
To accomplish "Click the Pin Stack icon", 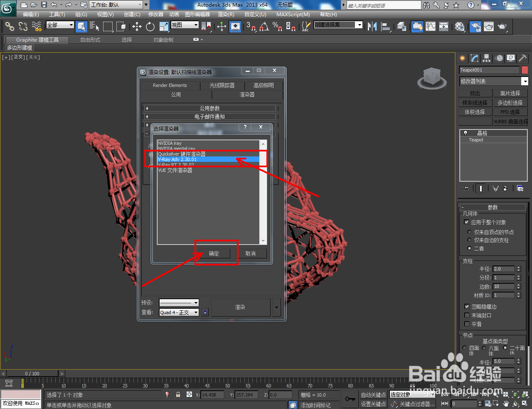I will click(466, 188).
